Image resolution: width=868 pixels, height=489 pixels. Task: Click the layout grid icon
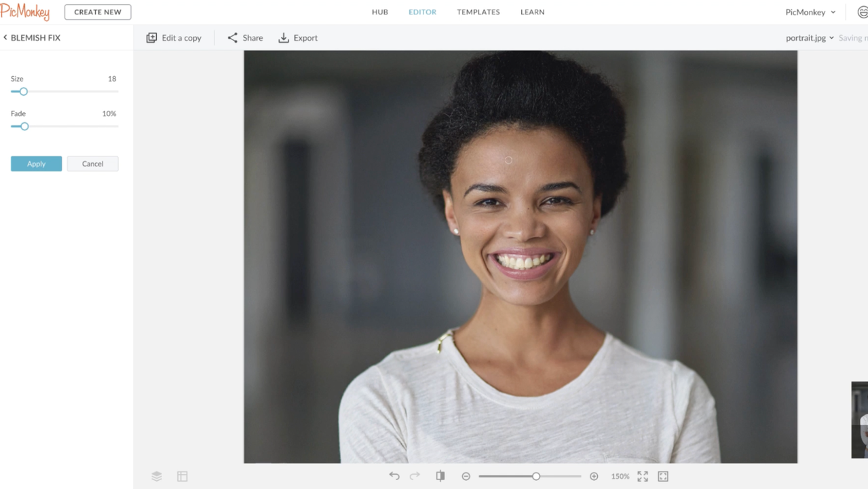(183, 476)
